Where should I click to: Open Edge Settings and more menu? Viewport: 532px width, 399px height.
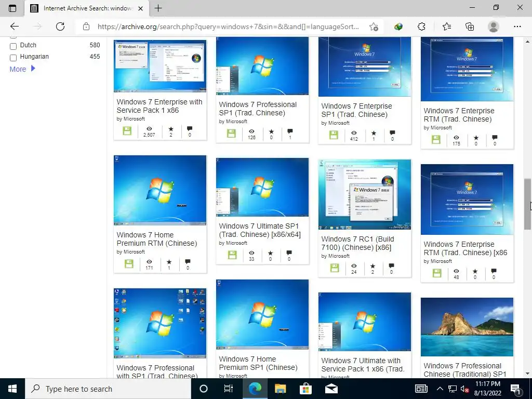517,26
